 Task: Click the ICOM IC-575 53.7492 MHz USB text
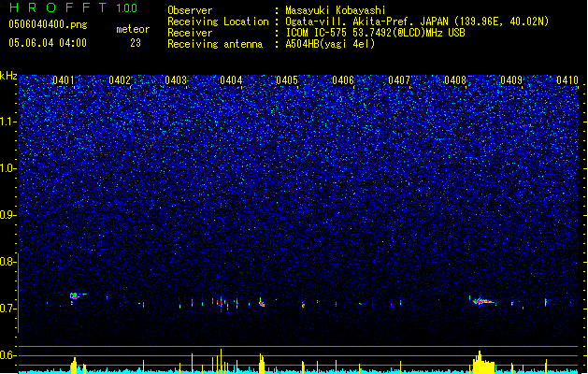coord(376,33)
